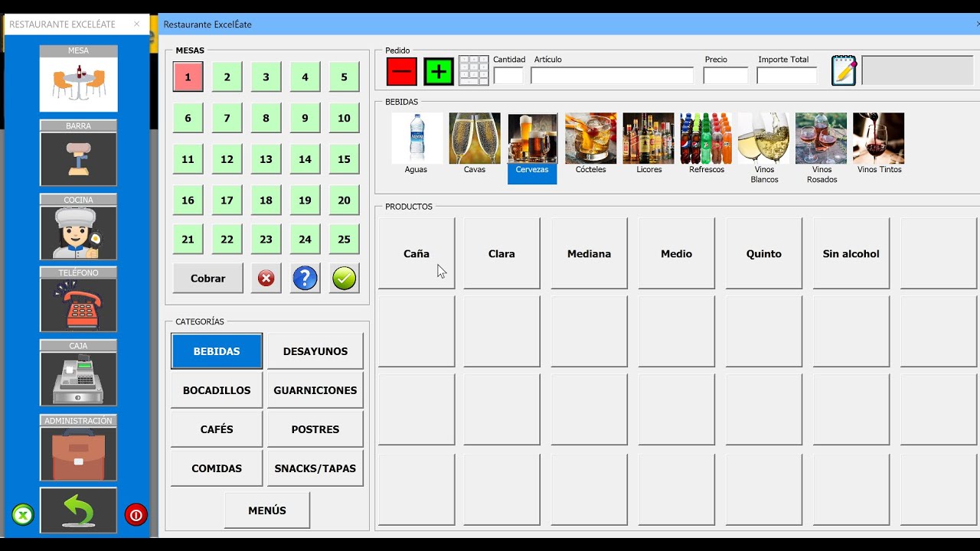Click the Importe Total field
This screenshot has height=551, width=980.
pos(787,75)
